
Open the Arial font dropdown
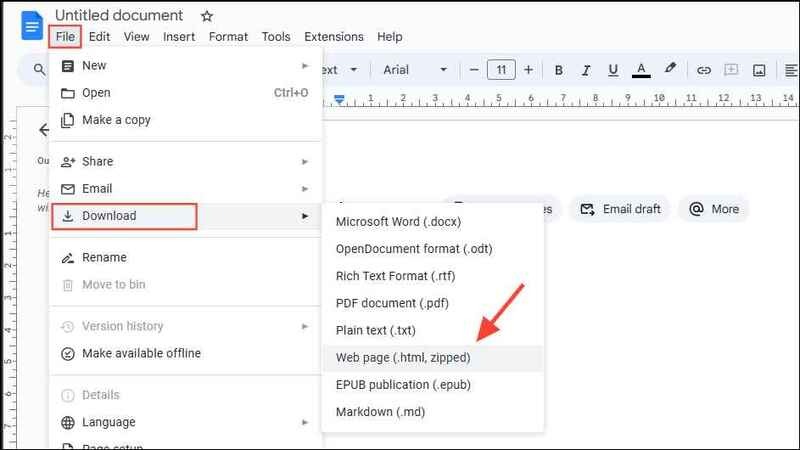(415, 70)
